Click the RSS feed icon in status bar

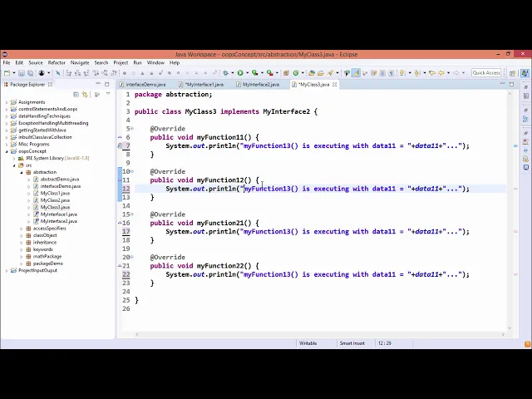[x=527, y=344]
